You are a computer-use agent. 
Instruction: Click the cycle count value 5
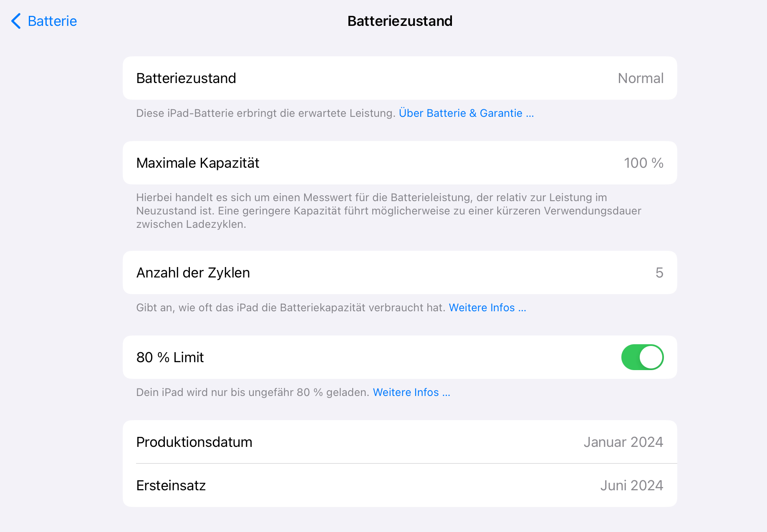(659, 272)
